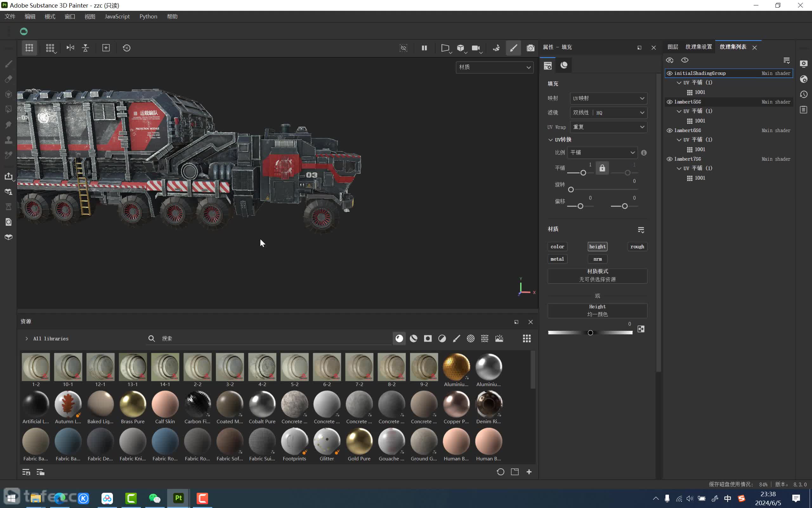Select the Paint brush tool in left toolbar
Image resolution: width=812 pixels, height=508 pixels.
pos(9,64)
